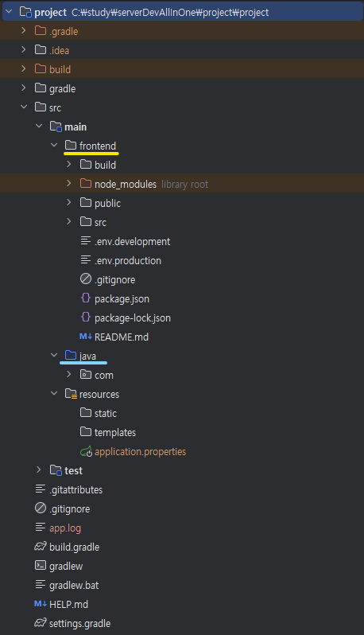Click the JSON braces icon for package.json

click(x=86, y=298)
